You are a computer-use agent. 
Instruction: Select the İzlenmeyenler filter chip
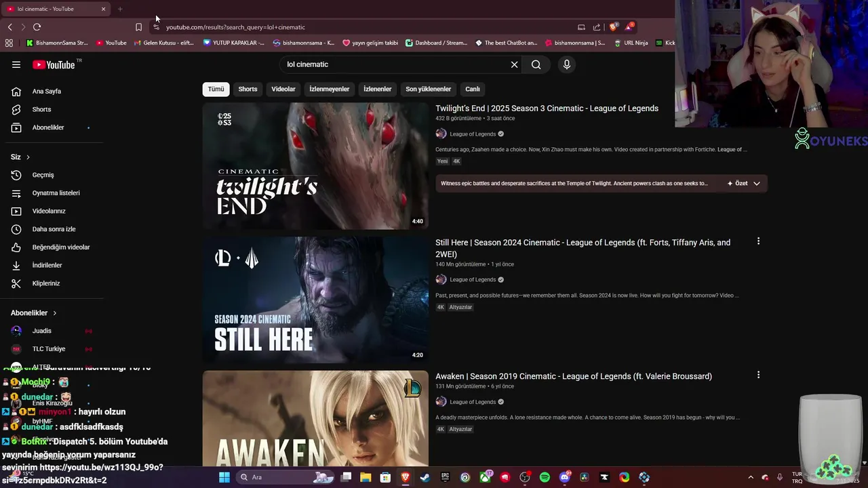coord(330,89)
